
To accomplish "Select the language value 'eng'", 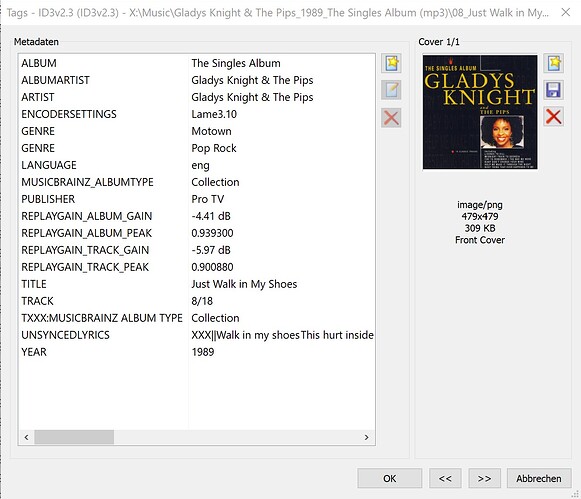I will pos(200,166).
